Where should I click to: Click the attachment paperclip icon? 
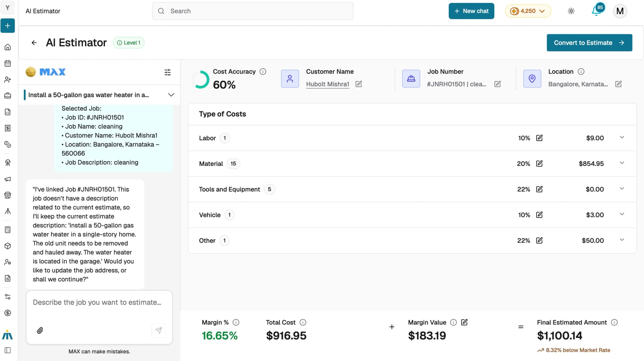40,330
